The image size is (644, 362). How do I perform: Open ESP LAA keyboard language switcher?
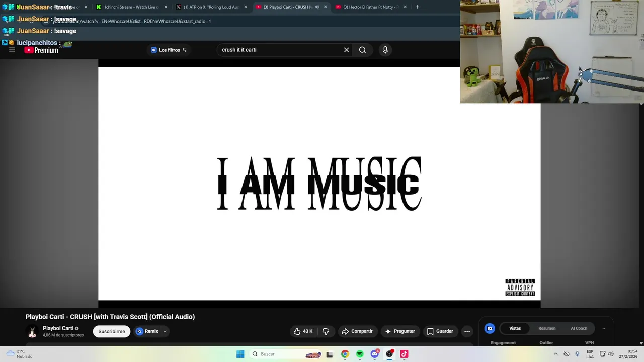point(590,354)
